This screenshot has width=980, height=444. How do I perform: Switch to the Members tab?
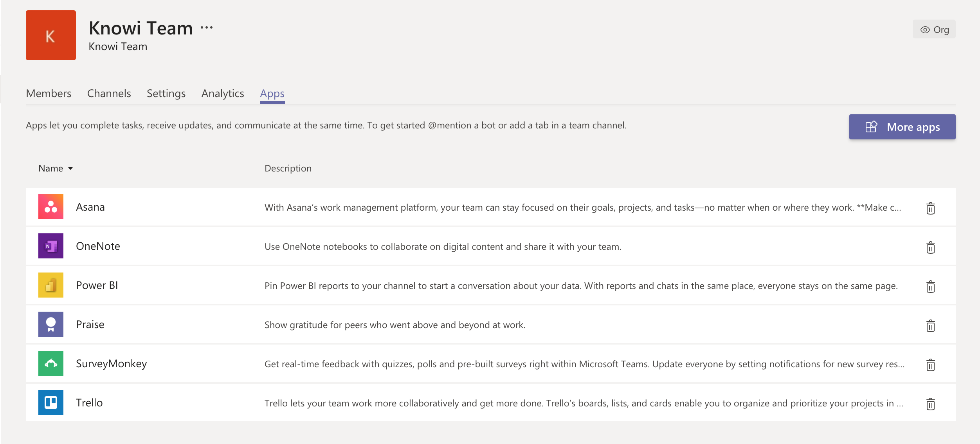(x=49, y=93)
